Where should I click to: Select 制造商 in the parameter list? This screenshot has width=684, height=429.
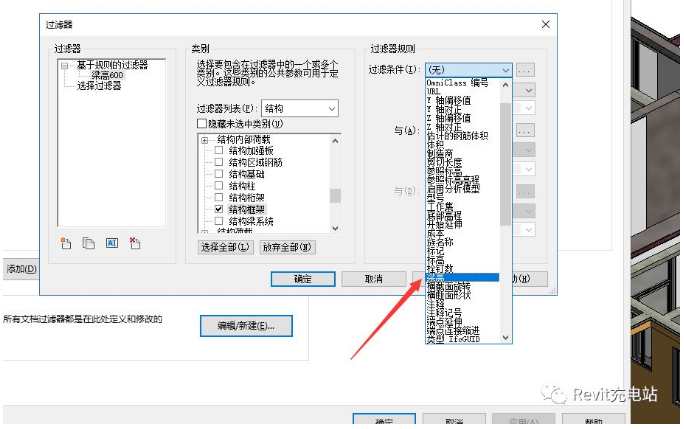[440, 154]
